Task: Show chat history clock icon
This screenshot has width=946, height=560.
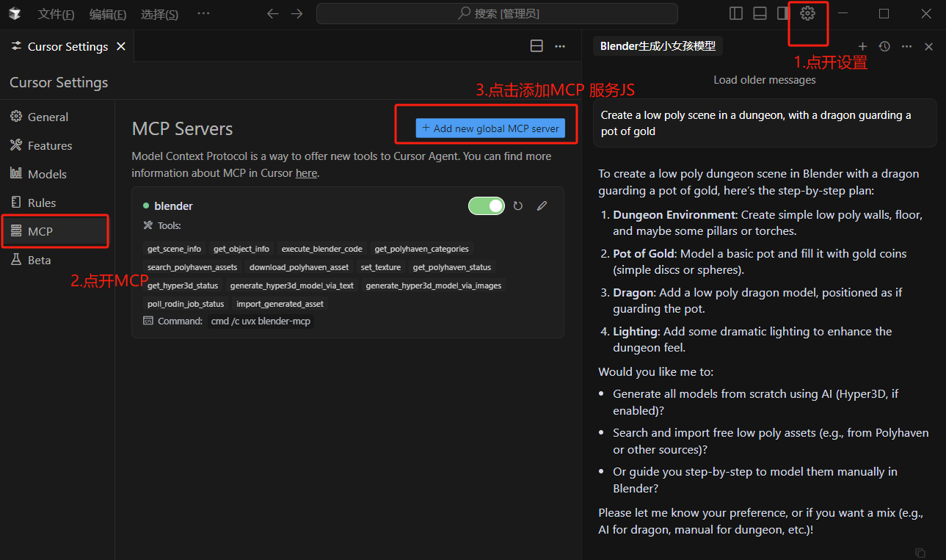Action: pyautogui.click(x=884, y=46)
